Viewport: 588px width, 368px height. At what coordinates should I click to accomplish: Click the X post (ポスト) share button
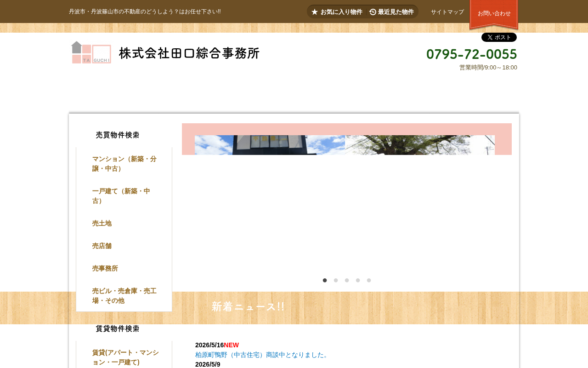click(x=499, y=37)
